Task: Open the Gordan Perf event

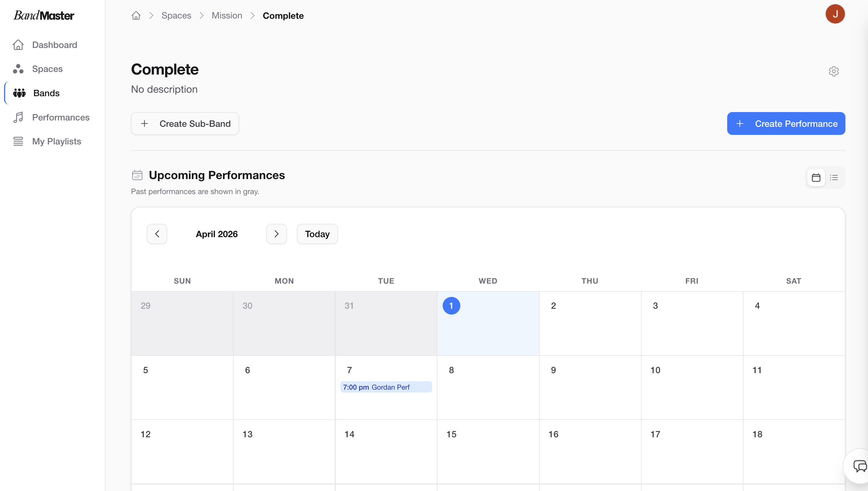Action: [x=386, y=387]
